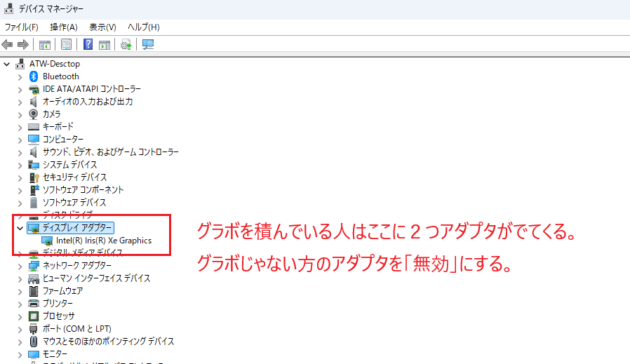Click the Bluetooth logo icon
The height and width of the screenshot is (364, 630).
[34, 76]
